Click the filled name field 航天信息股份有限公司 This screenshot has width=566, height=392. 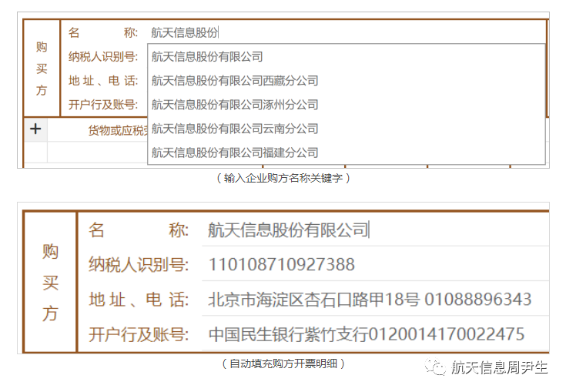(x=376, y=230)
